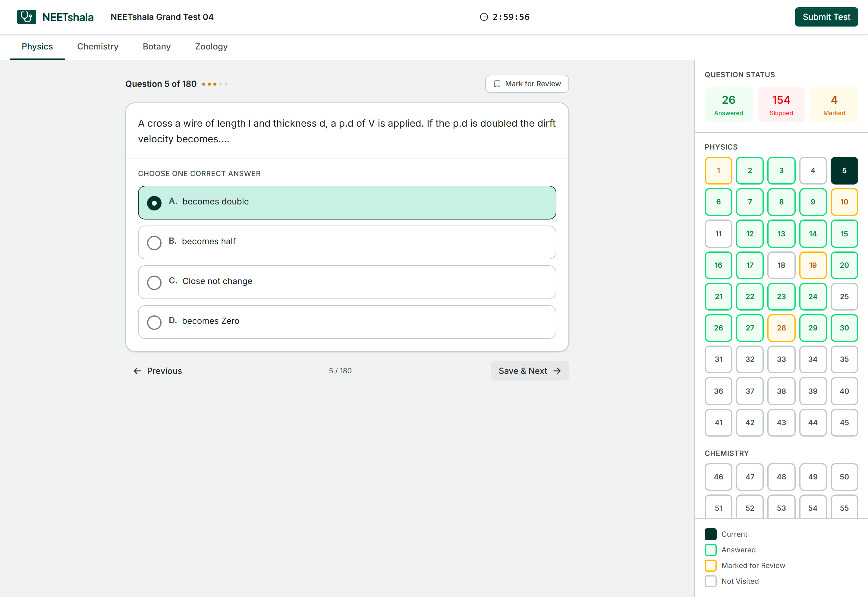Select radio option C Close not change

pyautogui.click(x=347, y=282)
